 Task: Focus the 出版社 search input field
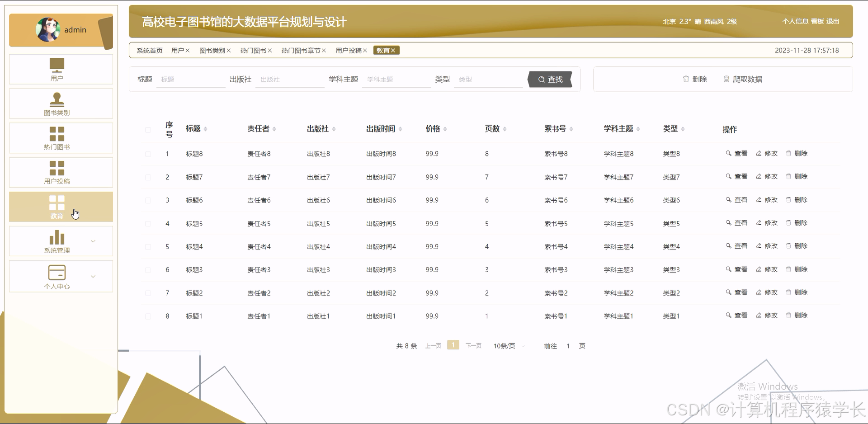click(x=290, y=80)
